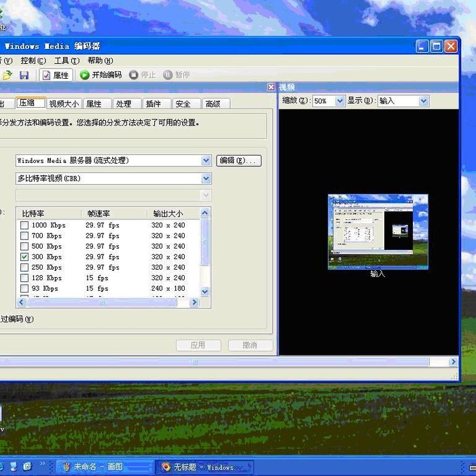Switch to the 插件 tab

click(156, 104)
